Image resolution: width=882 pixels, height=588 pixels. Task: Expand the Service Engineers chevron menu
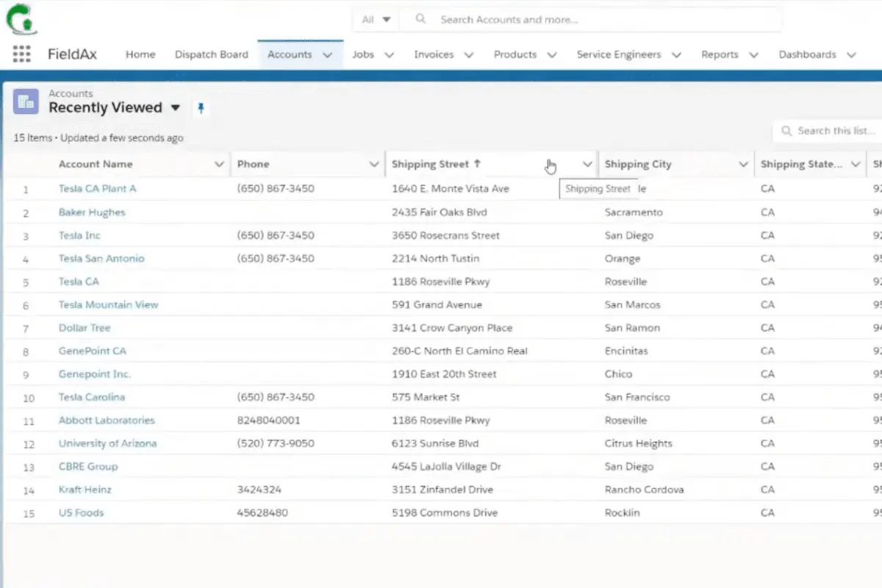[676, 54]
